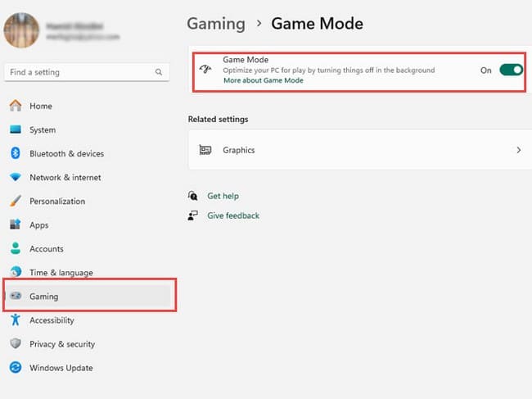This screenshot has width=532, height=399.
Task: Click the Home icon in sidebar
Action: point(15,106)
